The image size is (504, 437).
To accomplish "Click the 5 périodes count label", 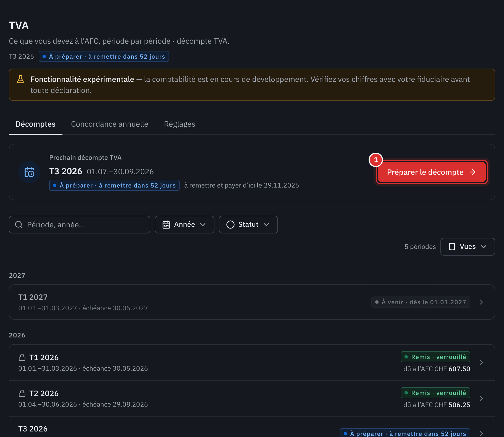I will coord(420,247).
